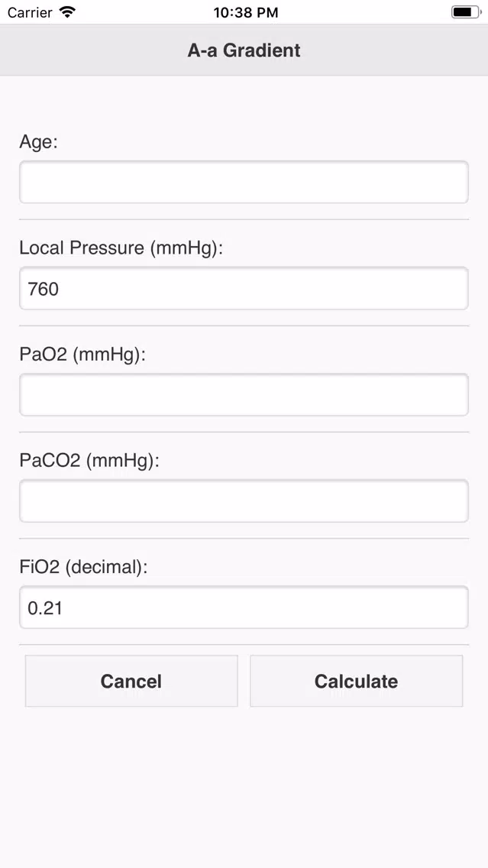Tap the 10:38 PM clock
Screen dimensions: 488x868
coord(246,13)
